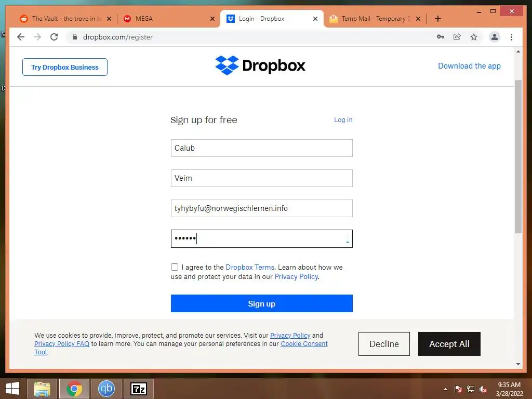Image resolution: width=532 pixels, height=399 pixels.
Task: Close The Vault Reddit tab
Action: pyautogui.click(x=109, y=19)
